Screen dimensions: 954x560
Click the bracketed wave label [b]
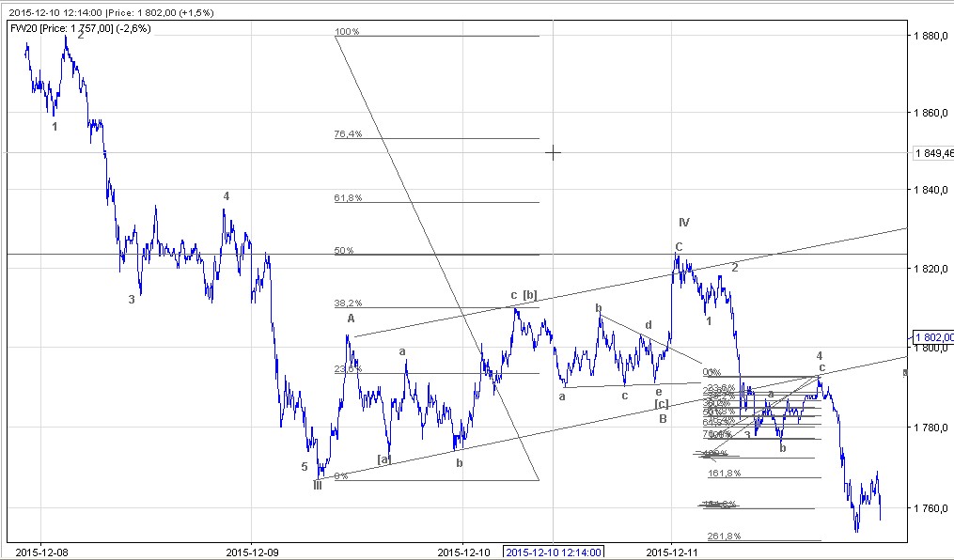[x=530, y=295]
